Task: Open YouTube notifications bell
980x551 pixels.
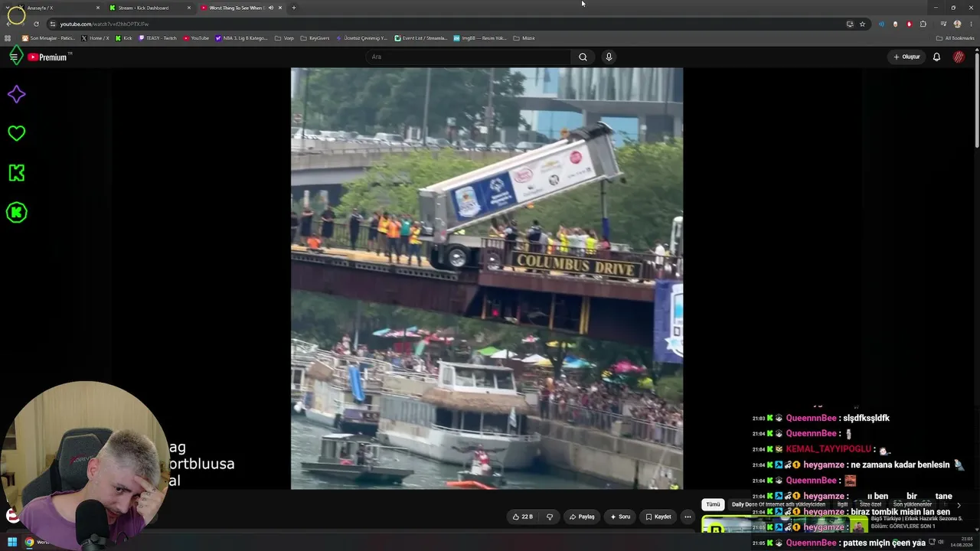Action: coord(936,57)
